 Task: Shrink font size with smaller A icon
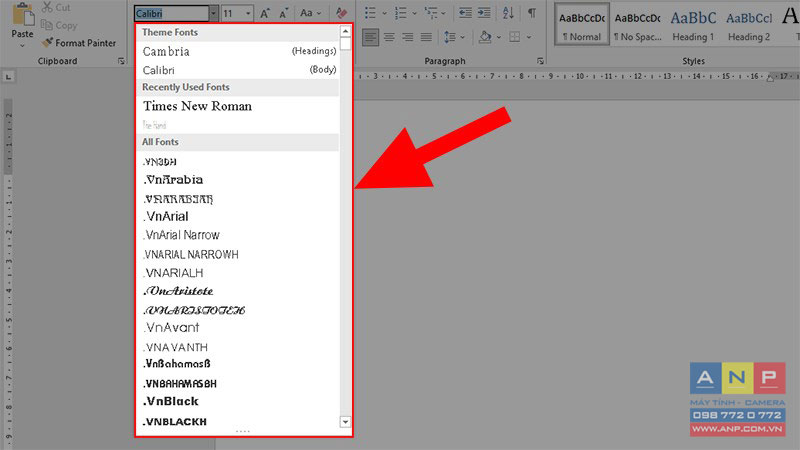[284, 13]
